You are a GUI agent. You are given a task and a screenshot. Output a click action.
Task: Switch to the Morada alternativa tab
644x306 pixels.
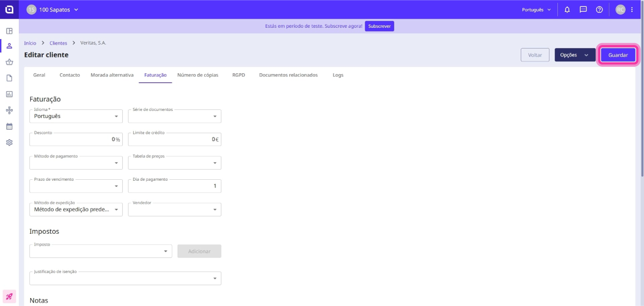pos(112,75)
